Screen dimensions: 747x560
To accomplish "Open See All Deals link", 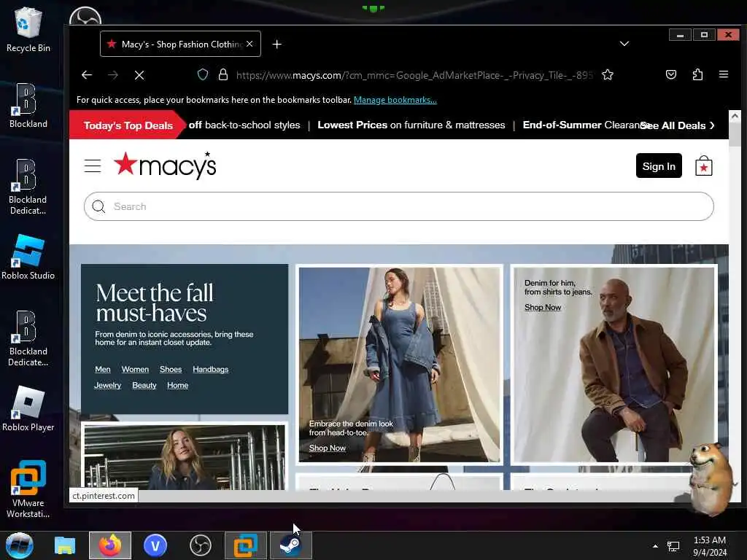I will pyautogui.click(x=678, y=125).
